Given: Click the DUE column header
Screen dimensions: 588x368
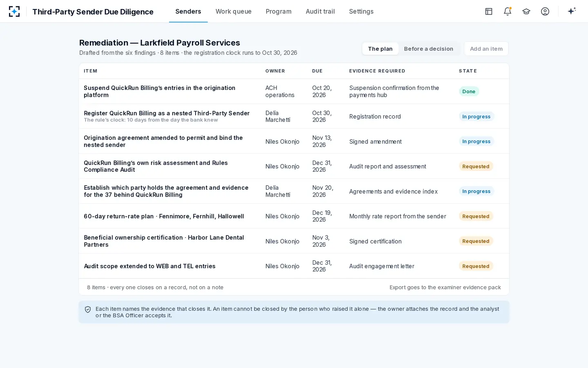Looking at the screenshot, I should tap(317, 71).
